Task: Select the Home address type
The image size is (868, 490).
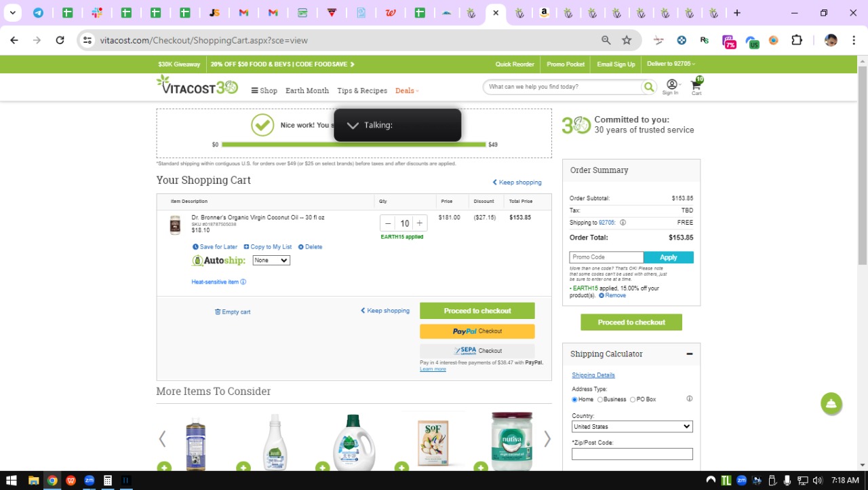Action: coord(575,400)
